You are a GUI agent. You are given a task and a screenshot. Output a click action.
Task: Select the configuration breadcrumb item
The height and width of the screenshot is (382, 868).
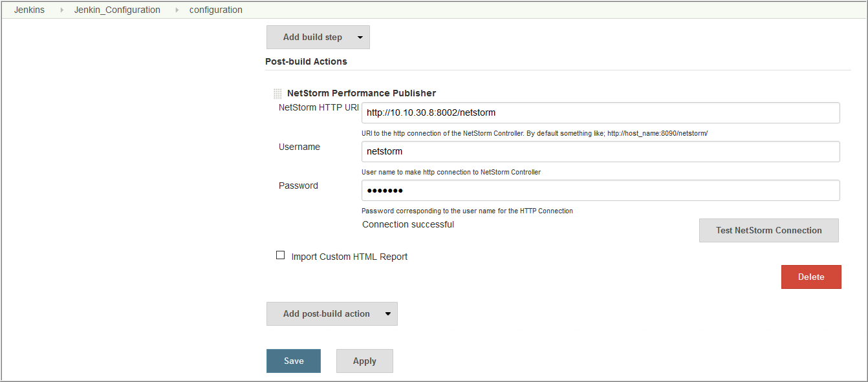click(x=216, y=10)
